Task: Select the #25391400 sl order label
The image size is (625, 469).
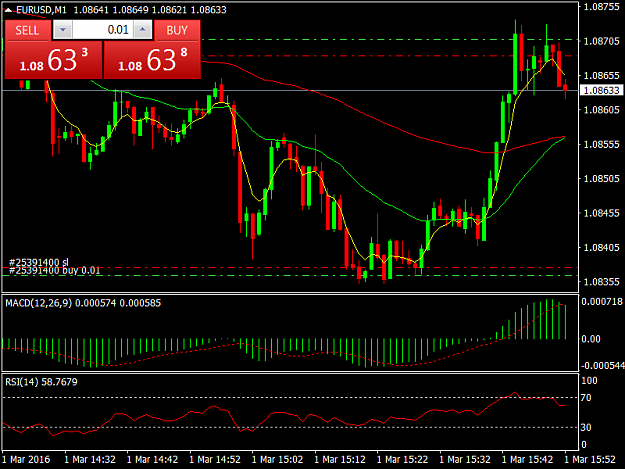Action: pyautogui.click(x=39, y=262)
